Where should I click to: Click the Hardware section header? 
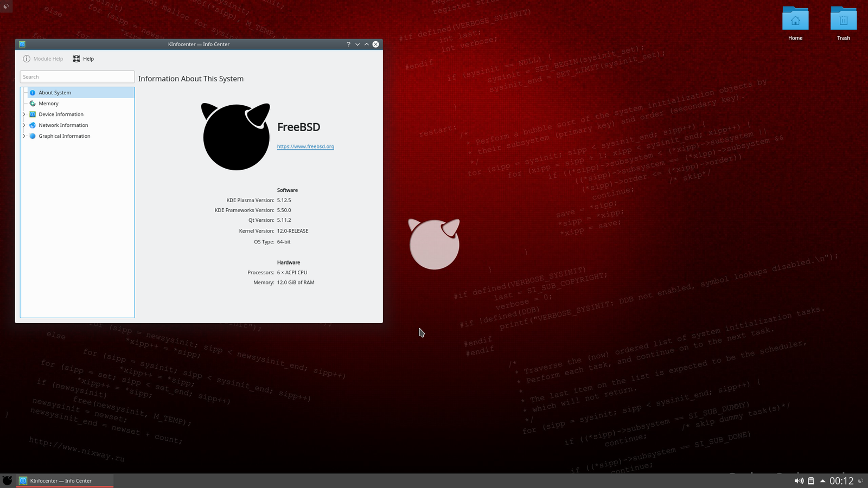tap(289, 262)
